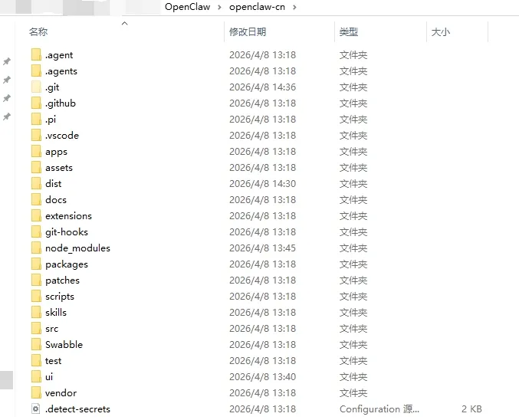The image size is (519, 420).
Task: Select the test folder icon
Action: coord(36,361)
